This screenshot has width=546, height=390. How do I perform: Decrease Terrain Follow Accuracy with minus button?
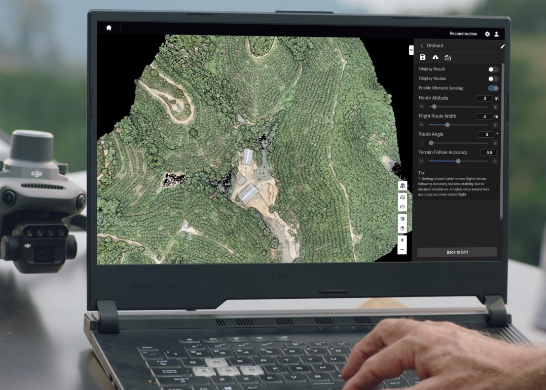click(421, 161)
